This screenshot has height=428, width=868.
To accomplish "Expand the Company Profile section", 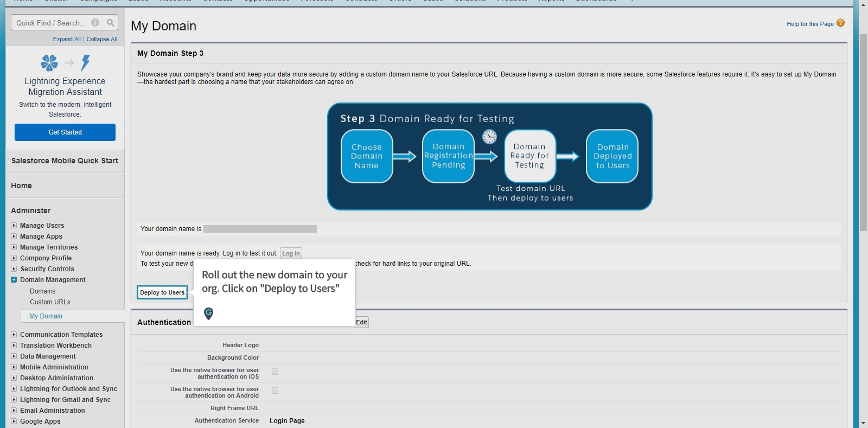I will click(x=14, y=258).
